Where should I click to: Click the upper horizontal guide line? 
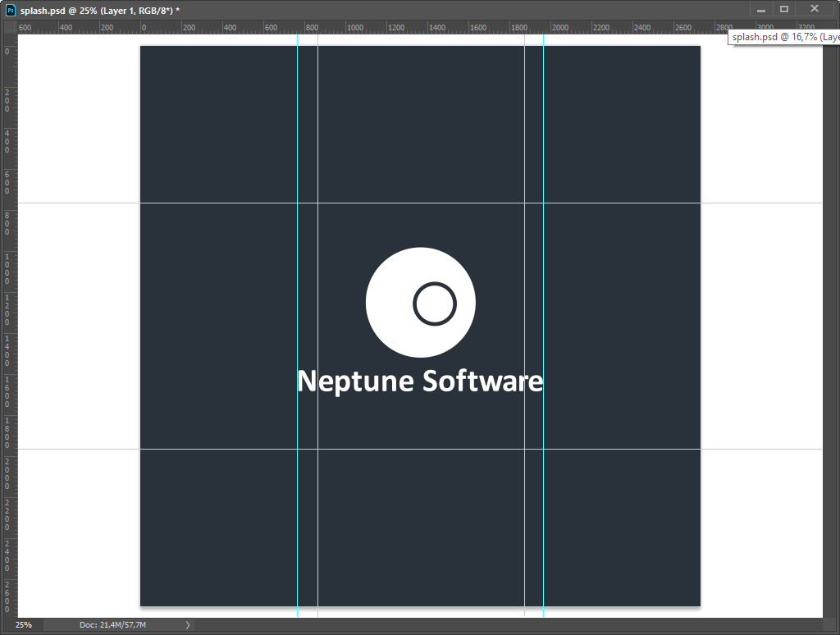221,203
